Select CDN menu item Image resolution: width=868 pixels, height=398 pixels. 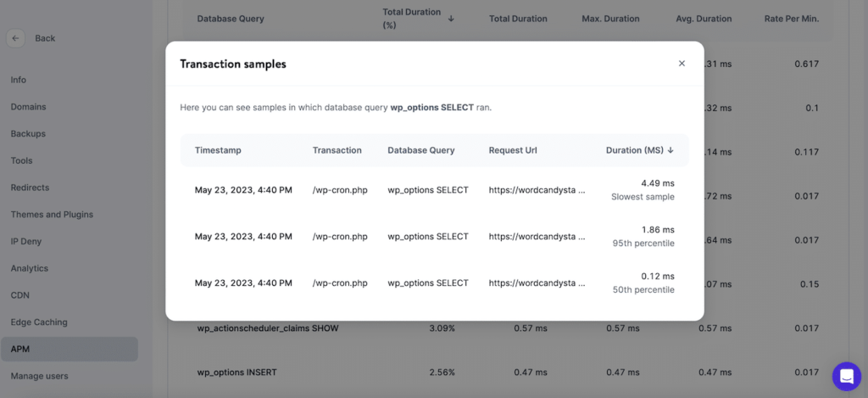(19, 295)
